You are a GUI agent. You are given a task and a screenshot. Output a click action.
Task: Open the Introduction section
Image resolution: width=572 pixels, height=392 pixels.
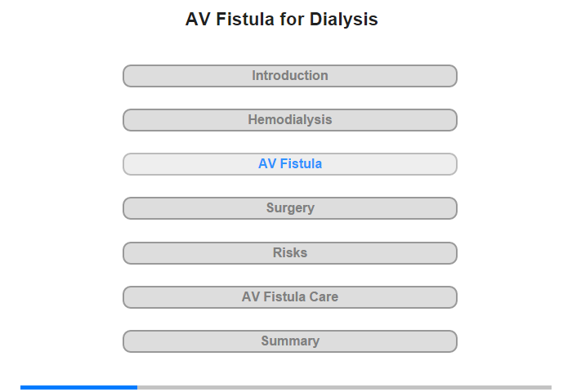[x=290, y=76]
